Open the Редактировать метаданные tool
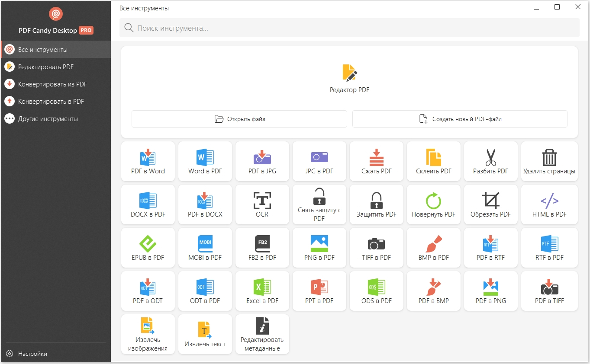 (262, 334)
